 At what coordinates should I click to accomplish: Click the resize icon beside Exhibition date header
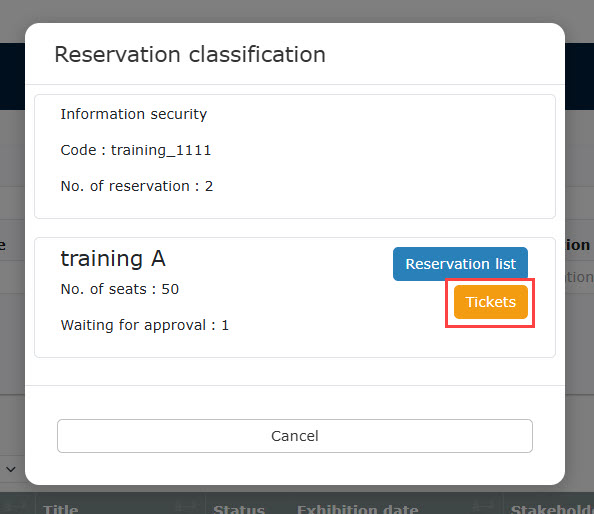click(x=483, y=506)
